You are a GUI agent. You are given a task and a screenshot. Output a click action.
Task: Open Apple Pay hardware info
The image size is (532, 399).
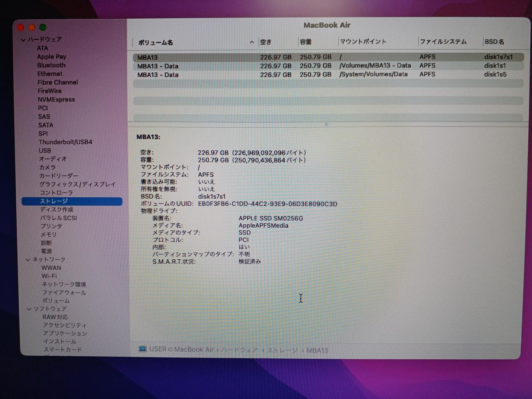click(x=52, y=57)
